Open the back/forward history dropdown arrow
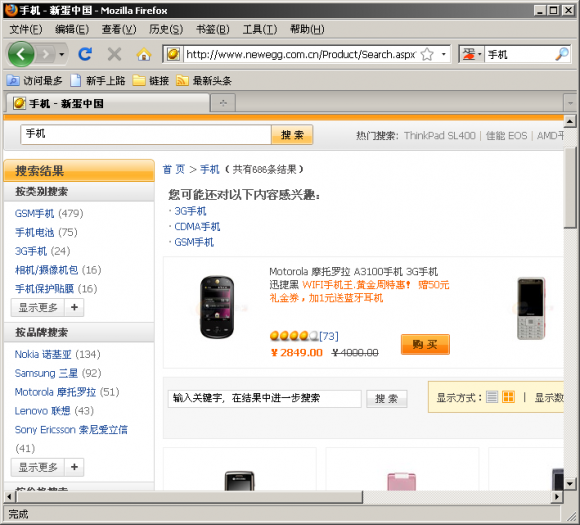Image resolution: width=580 pixels, height=525 pixels. click(x=62, y=54)
